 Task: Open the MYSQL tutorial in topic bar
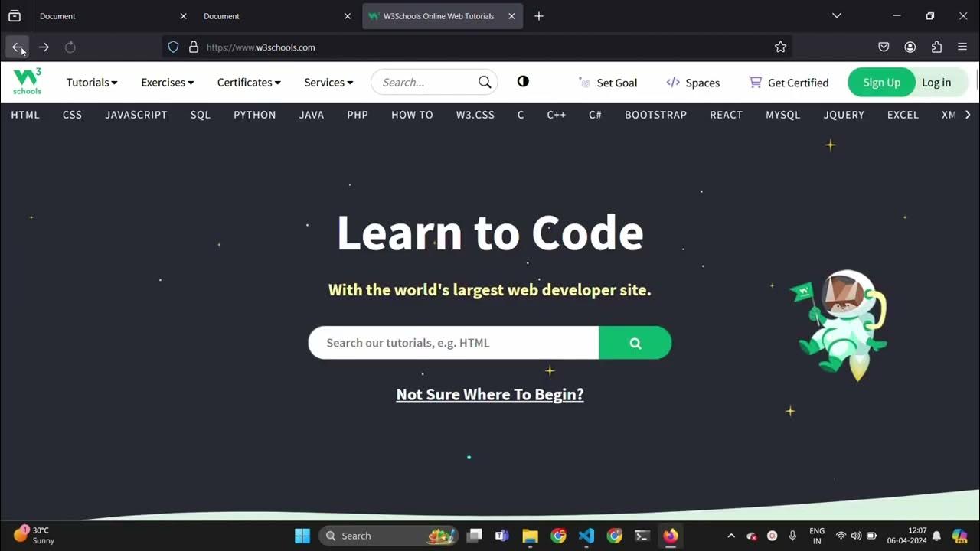pyautogui.click(x=783, y=115)
